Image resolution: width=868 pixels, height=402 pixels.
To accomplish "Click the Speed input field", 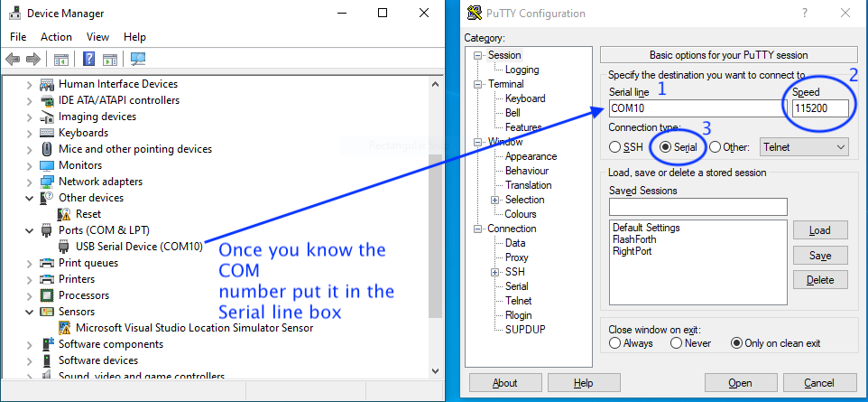I will tap(819, 108).
